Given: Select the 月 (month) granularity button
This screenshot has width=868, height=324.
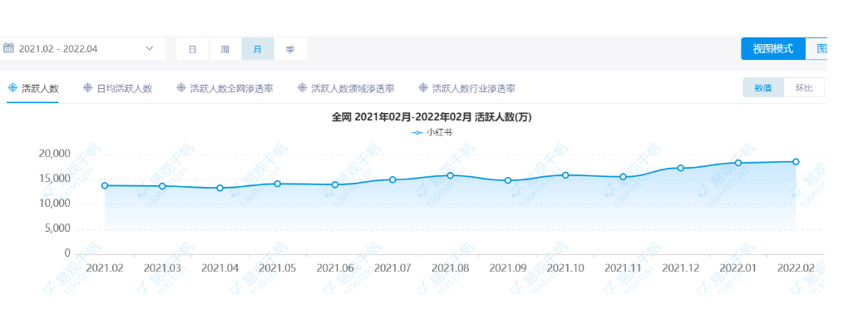Looking at the screenshot, I should (258, 49).
